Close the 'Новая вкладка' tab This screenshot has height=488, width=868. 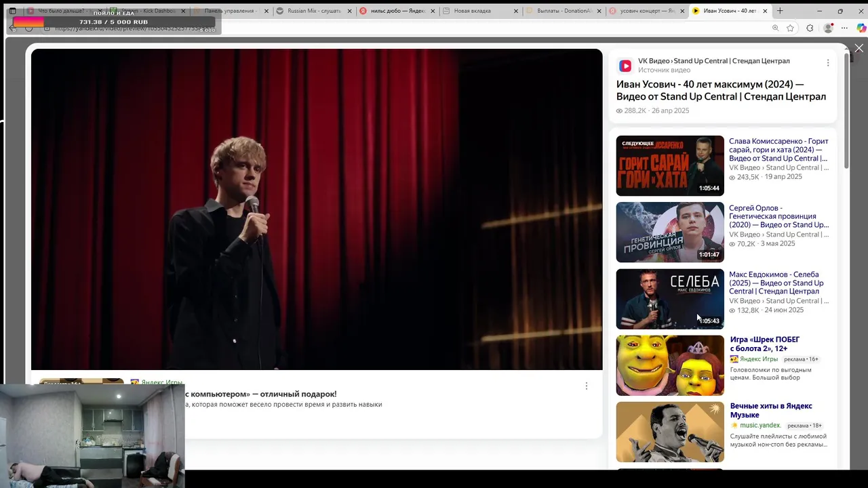(516, 11)
